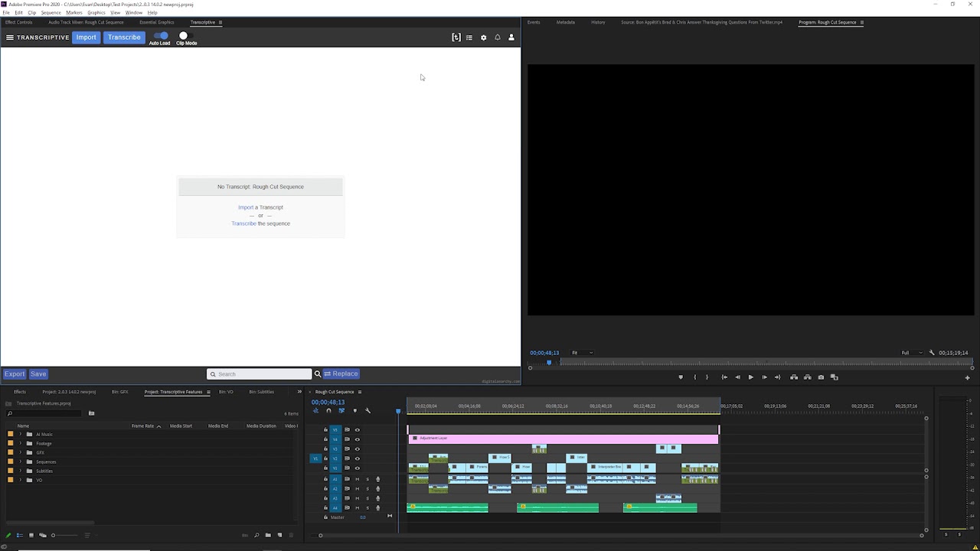Step back one frame in Program monitor
This screenshot has width=980, height=551.
pos(738,377)
